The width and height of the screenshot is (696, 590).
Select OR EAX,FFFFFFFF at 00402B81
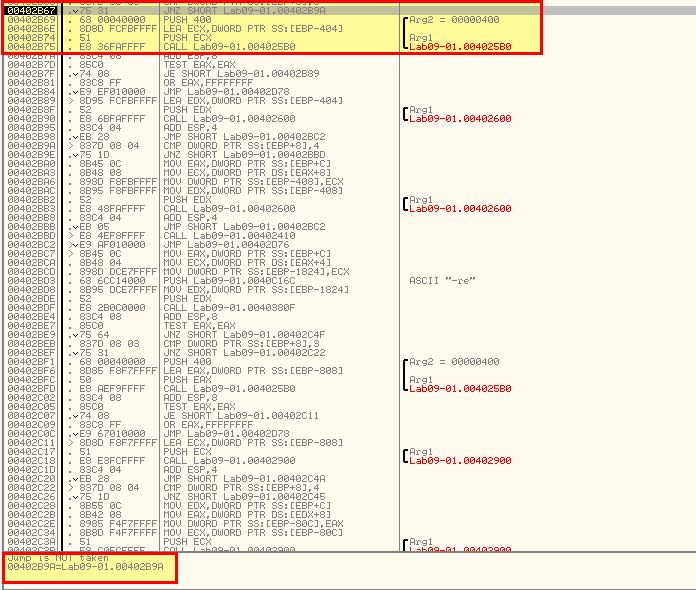tap(208, 83)
